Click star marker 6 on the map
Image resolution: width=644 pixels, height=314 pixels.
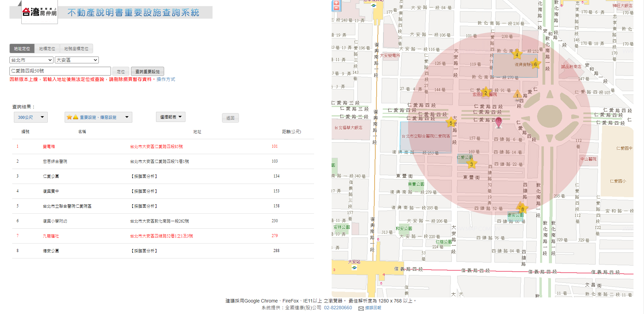tap(535, 64)
